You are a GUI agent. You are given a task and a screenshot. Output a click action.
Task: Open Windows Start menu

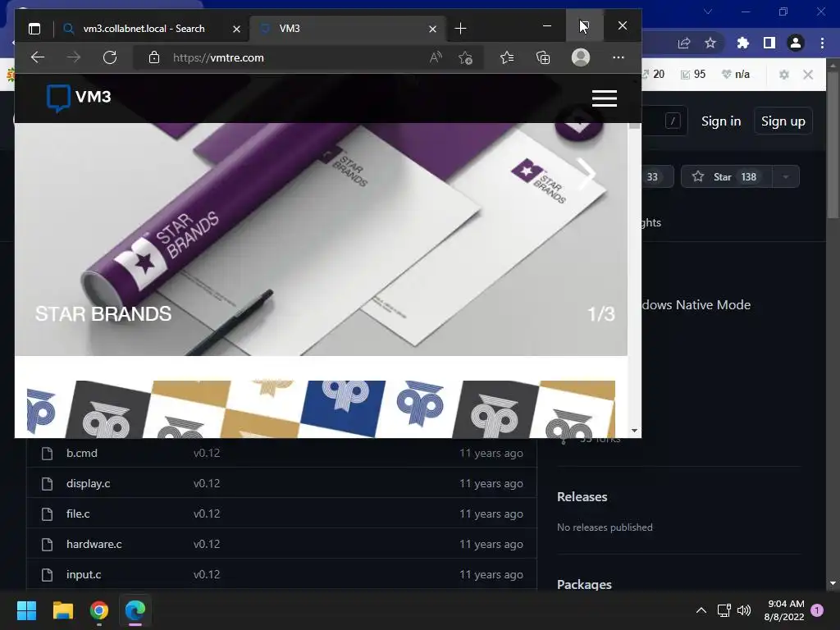pyautogui.click(x=26, y=610)
